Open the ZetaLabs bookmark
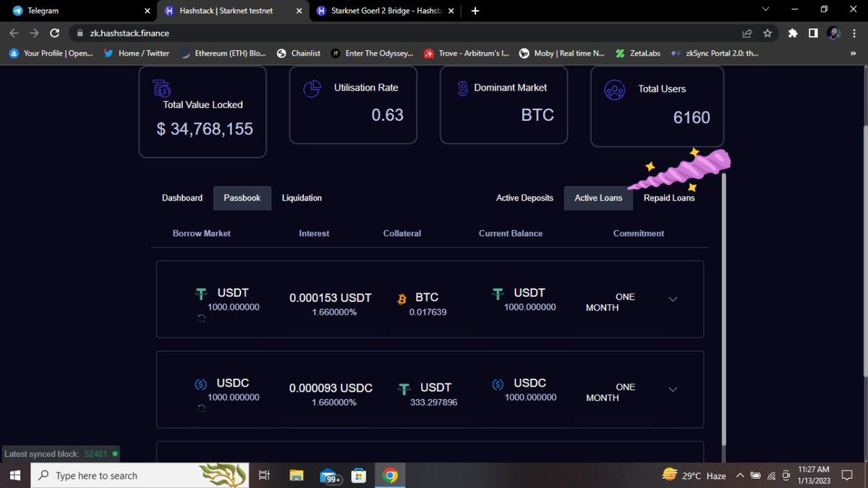This screenshot has height=488, width=868. 639,53
